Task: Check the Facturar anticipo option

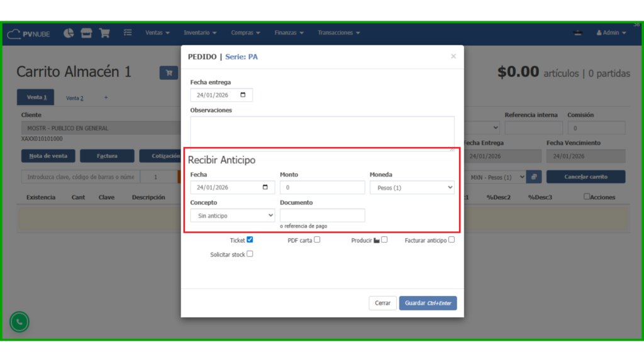Action: (452, 239)
